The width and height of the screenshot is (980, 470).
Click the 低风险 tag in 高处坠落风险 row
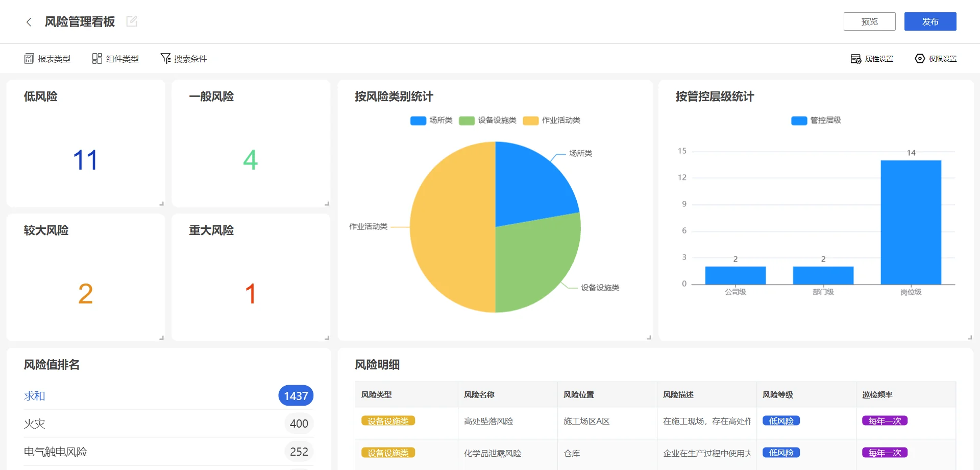pyautogui.click(x=781, y=421)
